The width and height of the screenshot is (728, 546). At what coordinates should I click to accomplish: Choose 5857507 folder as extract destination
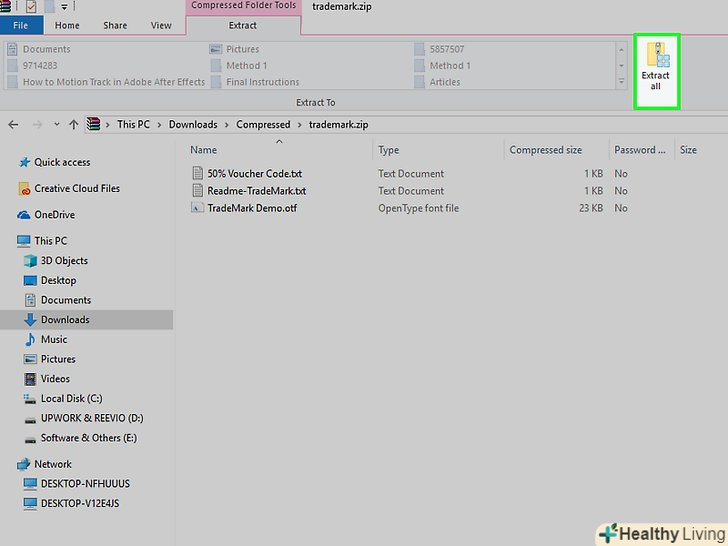(x=439, y=49)
